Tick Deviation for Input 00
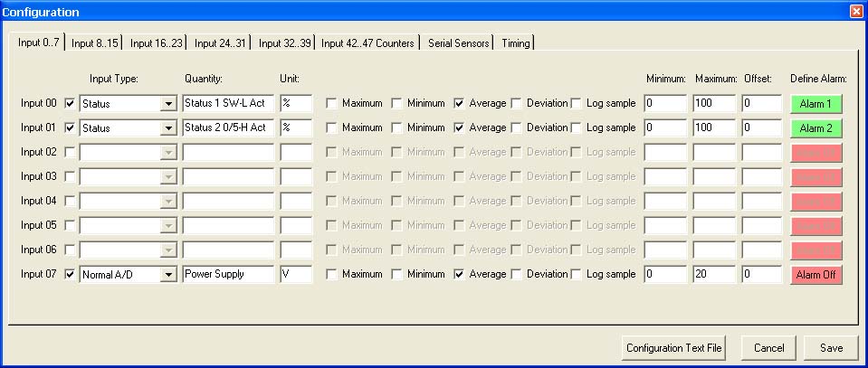Viewport: 868px width, 368px height. coord(516,103)
